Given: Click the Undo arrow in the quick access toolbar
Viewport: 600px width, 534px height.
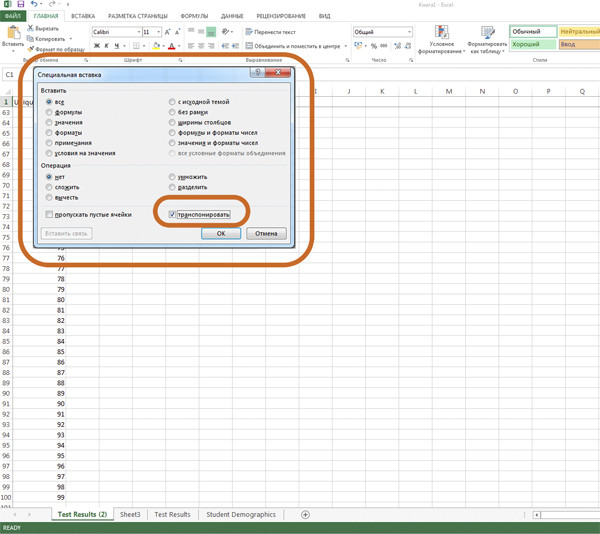Looking at the screenshot, I should click(x=33, y=5).
